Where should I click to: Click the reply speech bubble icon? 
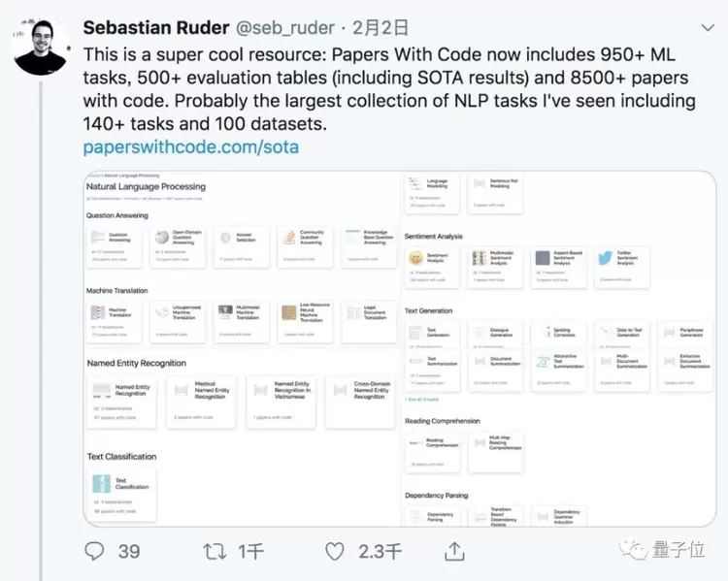(x=94, y=551)
